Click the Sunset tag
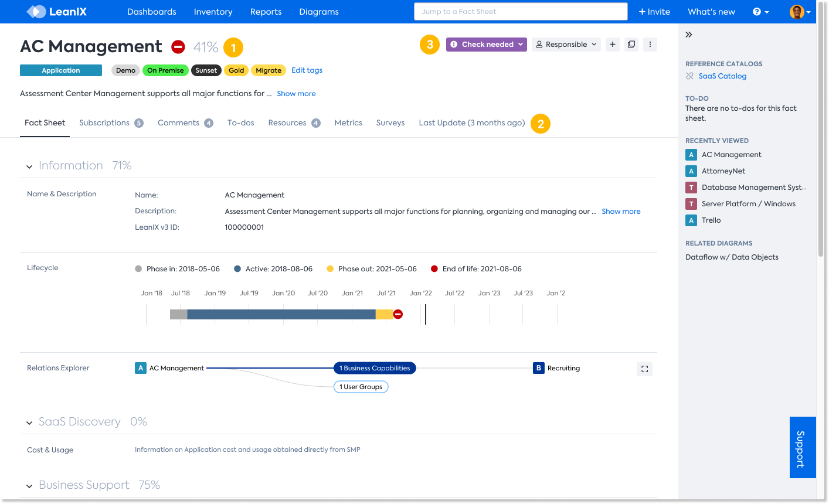This screenshot has width=829, height=504. pyautogui.click(x=206, y=70)
